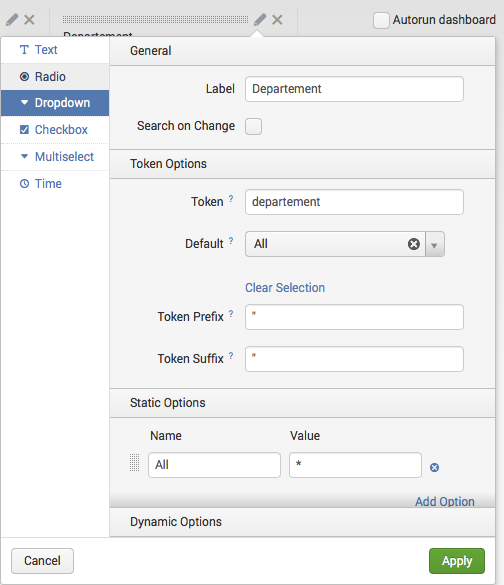The image size is (504, 585).
Task: Click the Clear Selection link
Action: point(285,288)
